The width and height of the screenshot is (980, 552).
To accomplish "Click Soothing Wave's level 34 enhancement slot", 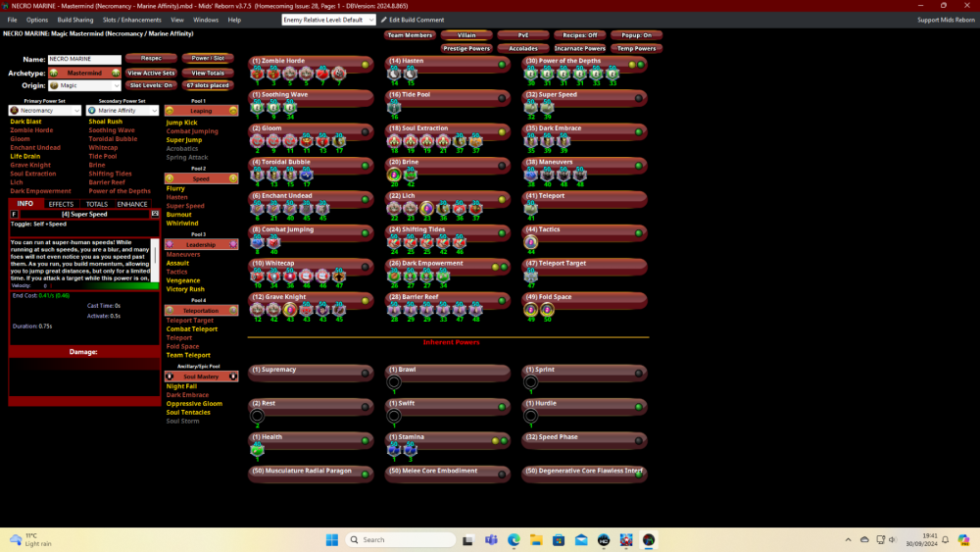I will (289, 108).
